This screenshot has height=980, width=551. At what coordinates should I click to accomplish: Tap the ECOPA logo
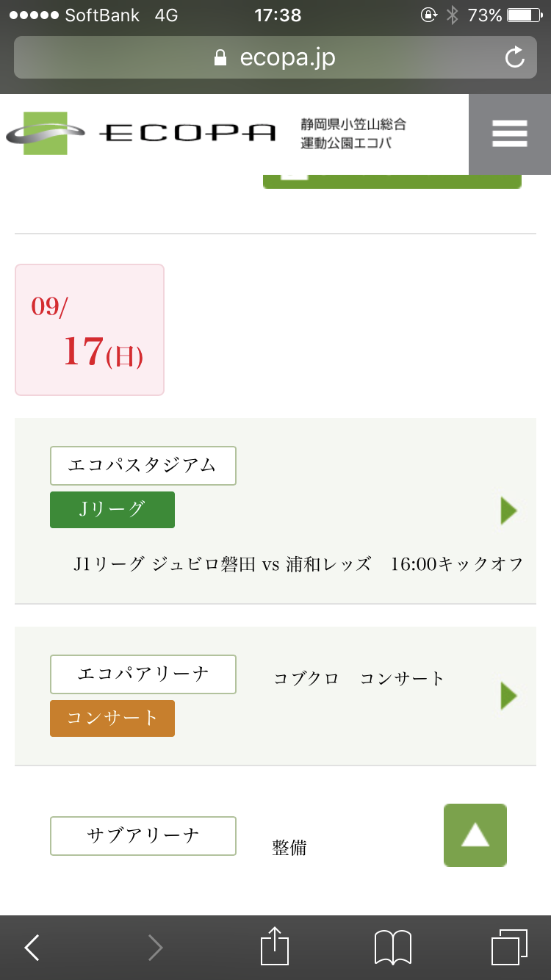click(x=141, y=133)
